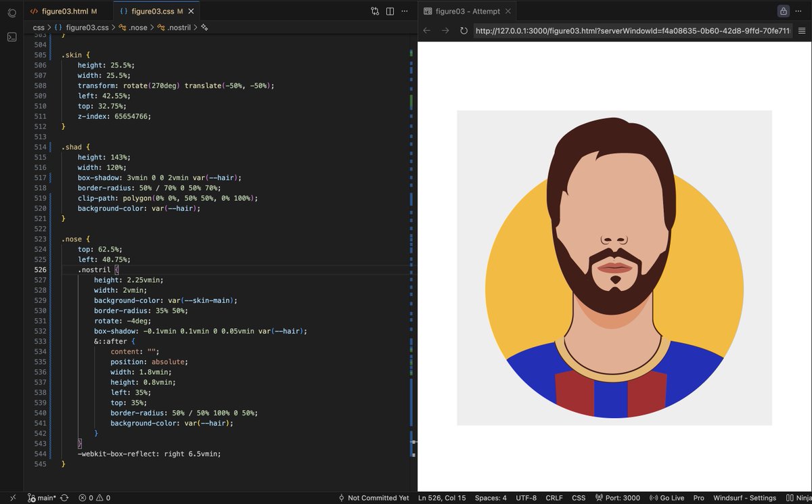Click the editor minimap scrollbar
Screen dimensions: 812x504
coord(411,264)
